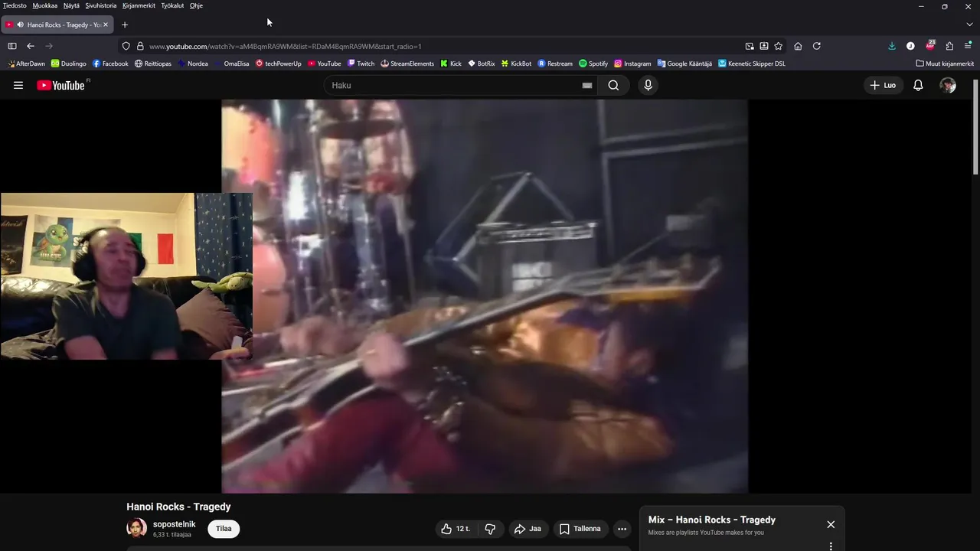
Task: Start voice search with microphone icon
Action: [648, 85]
